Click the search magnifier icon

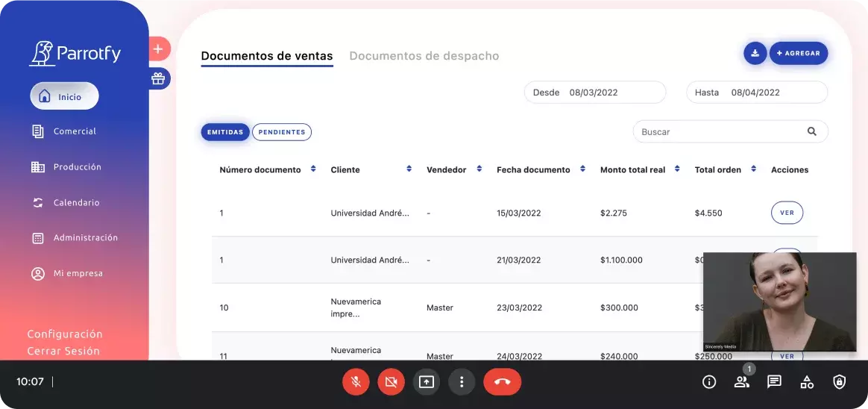[811, 131]
